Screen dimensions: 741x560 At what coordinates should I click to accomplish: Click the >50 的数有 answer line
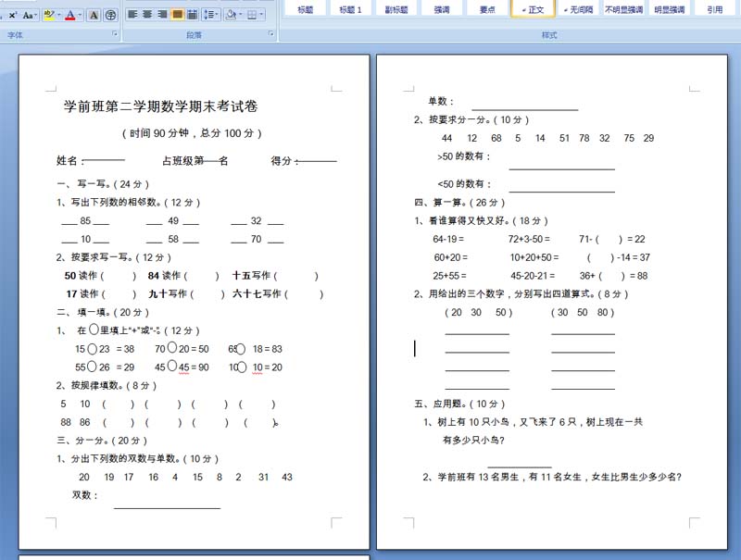pos(562,168)
